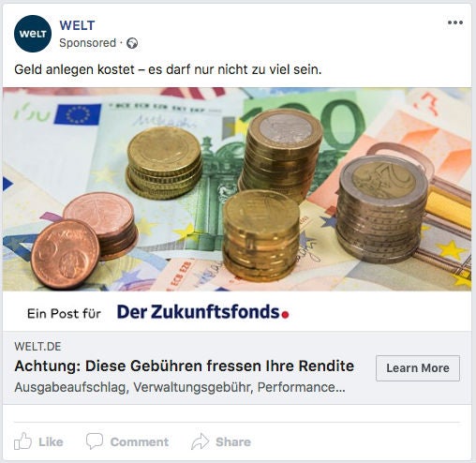Click the WELT.DE domain text
Image resolution: width=476 pixels, height=463 pixels.
(x=37, y=347)
